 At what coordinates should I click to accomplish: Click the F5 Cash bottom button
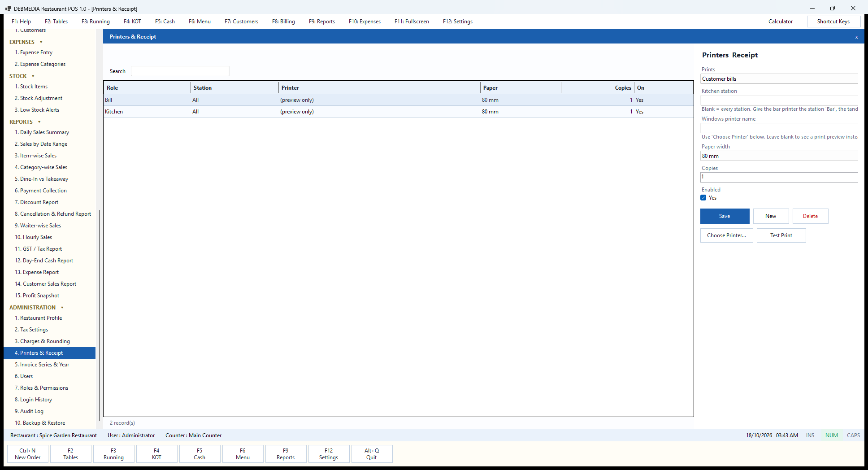(200, 454)
